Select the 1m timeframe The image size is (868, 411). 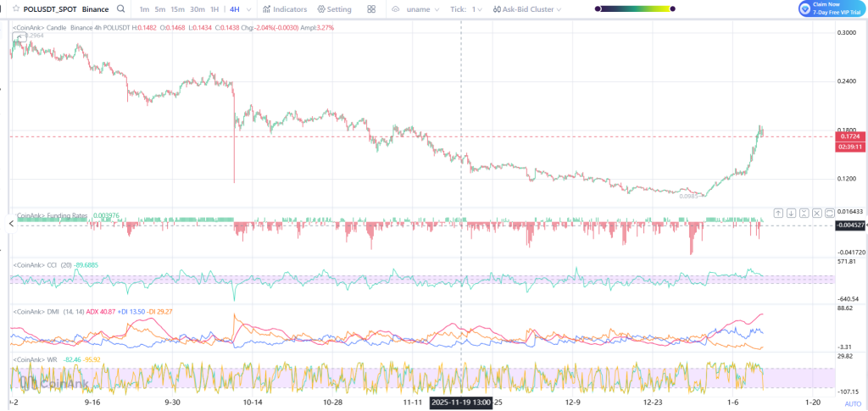[144, 9]
